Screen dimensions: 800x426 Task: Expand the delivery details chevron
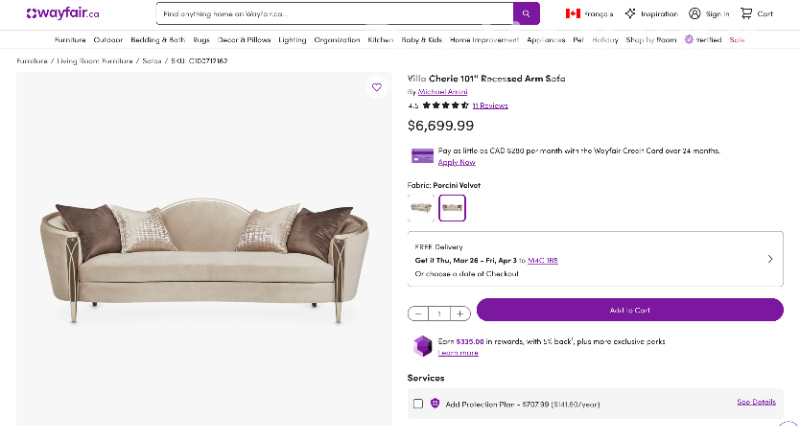(x=770, y=259)
